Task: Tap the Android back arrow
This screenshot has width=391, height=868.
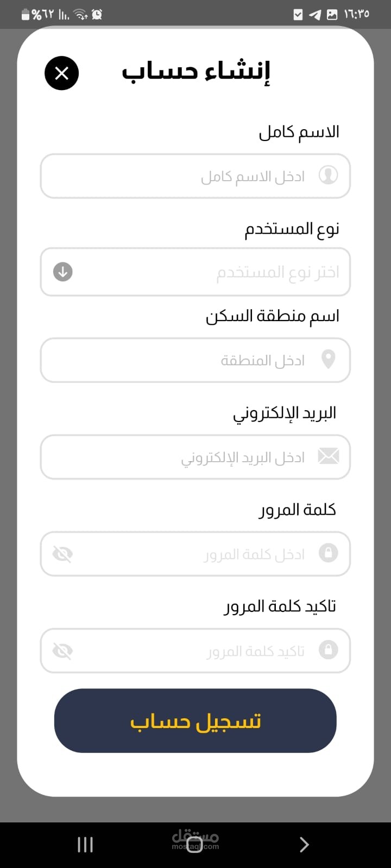Action: pyautogui.click(x=304, y=844)
